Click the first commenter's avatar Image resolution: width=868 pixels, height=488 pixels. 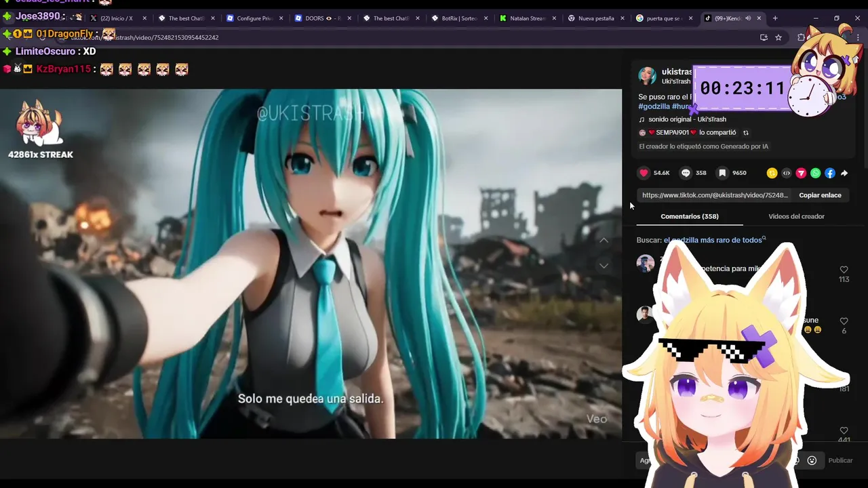[x=645, y=263]
